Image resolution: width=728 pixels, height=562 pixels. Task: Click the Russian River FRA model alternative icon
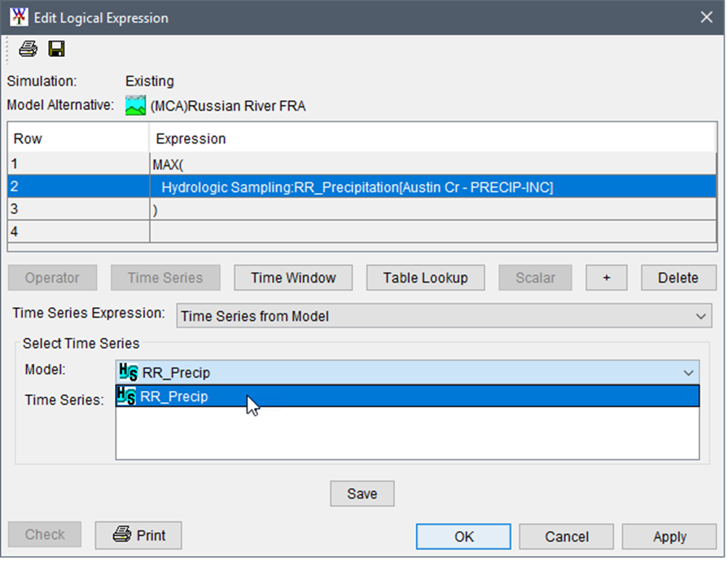coord(135,106)
